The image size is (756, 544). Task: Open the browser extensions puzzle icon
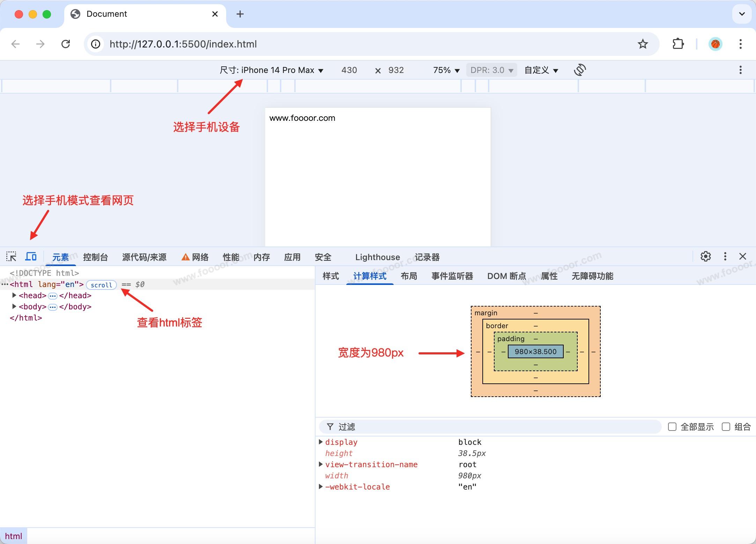tap(678, 44)
